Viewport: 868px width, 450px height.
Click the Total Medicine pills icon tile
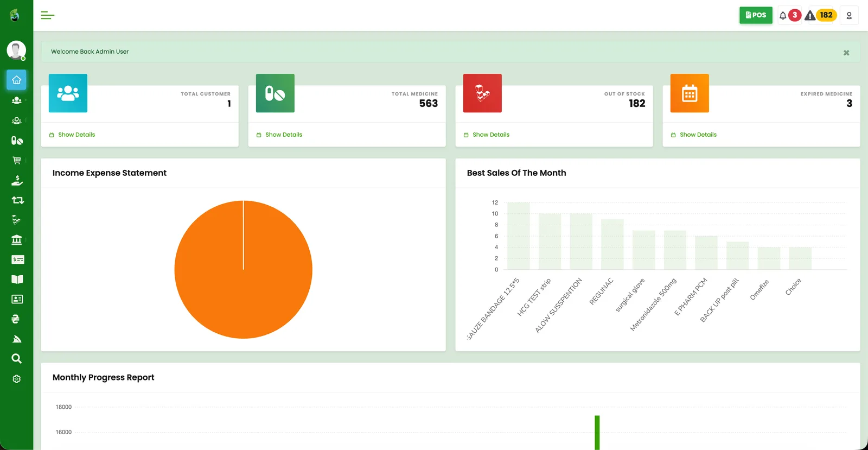[x=275, y=93]
